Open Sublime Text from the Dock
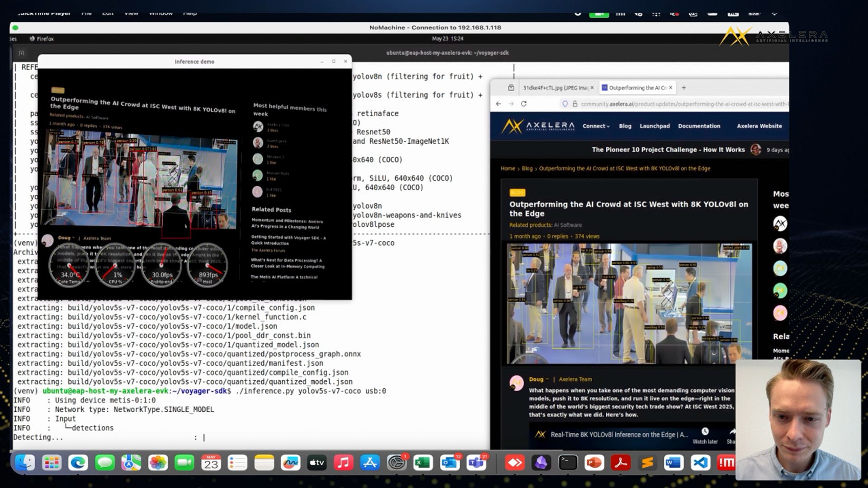Screen dimensions: 868x488 pos(647,463)
